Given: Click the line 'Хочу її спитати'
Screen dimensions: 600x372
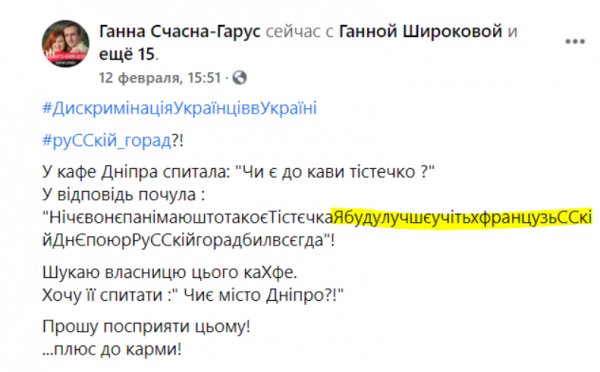Looking at the screenshot, I should 193,295.
